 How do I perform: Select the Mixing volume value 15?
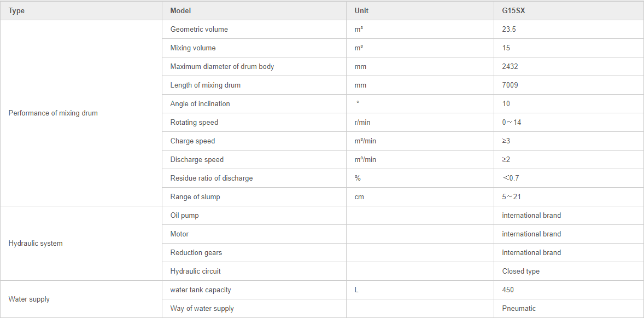pos(506,48)
